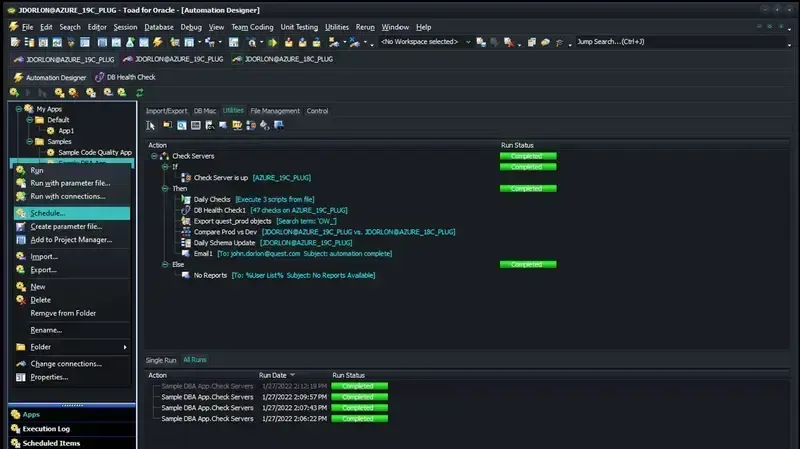Select the App1 tree item
The height and width of the screenshot is (449, 800).
(66, 131)
